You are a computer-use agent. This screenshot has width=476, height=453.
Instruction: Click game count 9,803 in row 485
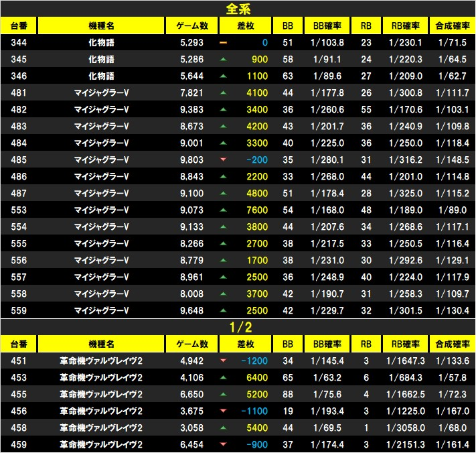[191, 159]
